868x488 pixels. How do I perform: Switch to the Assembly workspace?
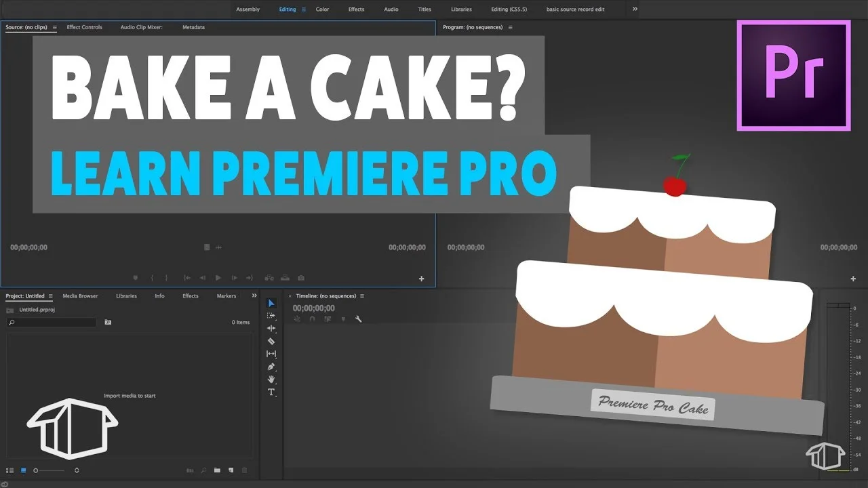pos(248,9)
